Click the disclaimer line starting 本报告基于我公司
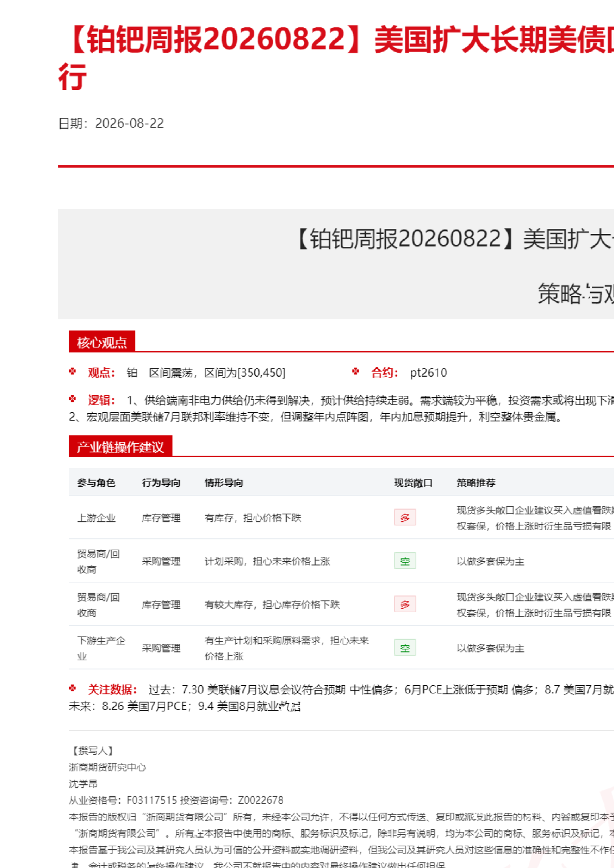Screen dimensions: 614x868 tap(341, 850)
